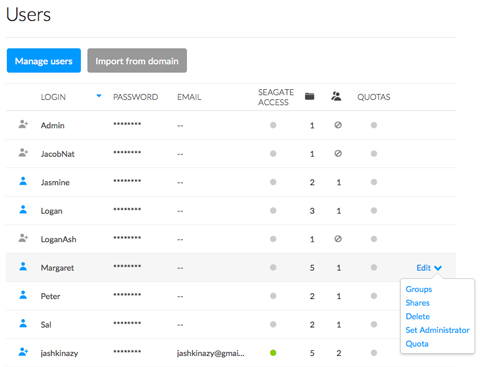Toggle Quotas dot for Jasmine
This screenshot has width=480, height=367.
coord(374,182)
